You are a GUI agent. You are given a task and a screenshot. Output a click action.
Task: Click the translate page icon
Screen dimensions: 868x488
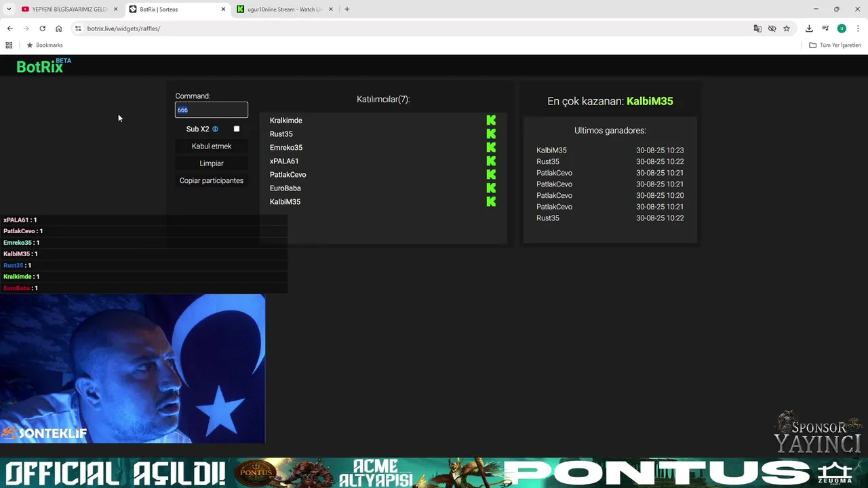pyautogui.click(x=757, y=28)
